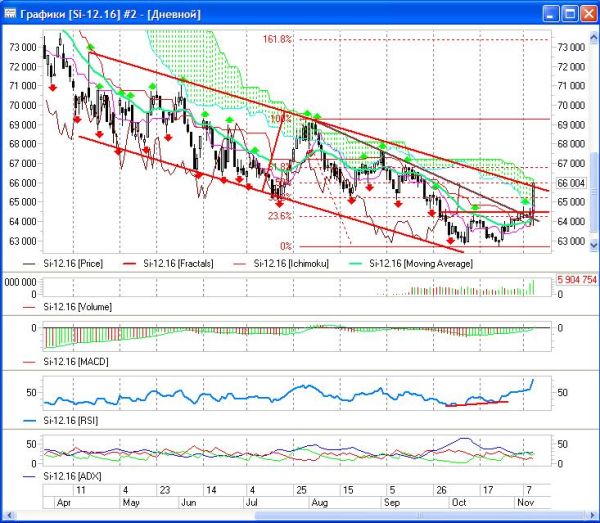Screen dimensions: 600x523
Task: Click the Oct month label on time axis
Action: (x=459, y=502)
